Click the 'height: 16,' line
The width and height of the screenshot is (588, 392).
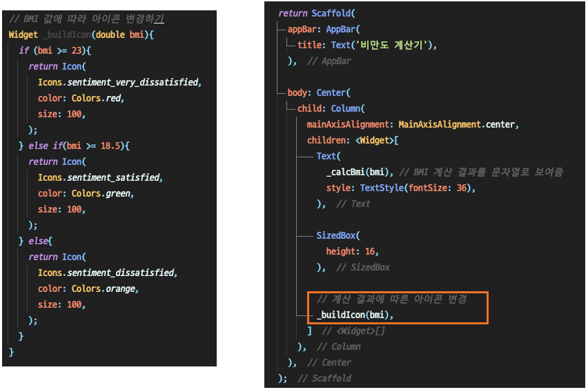353,251
